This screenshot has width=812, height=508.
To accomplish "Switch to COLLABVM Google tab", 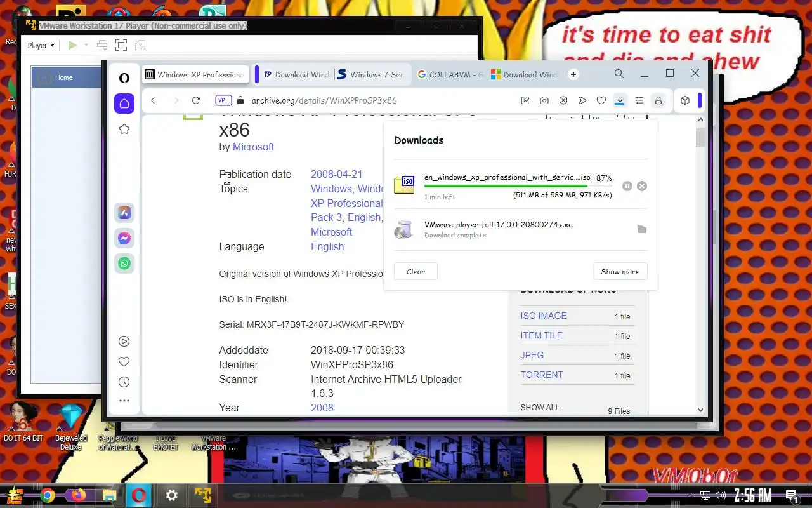I will pyautogui.click(x=450, y=74).
